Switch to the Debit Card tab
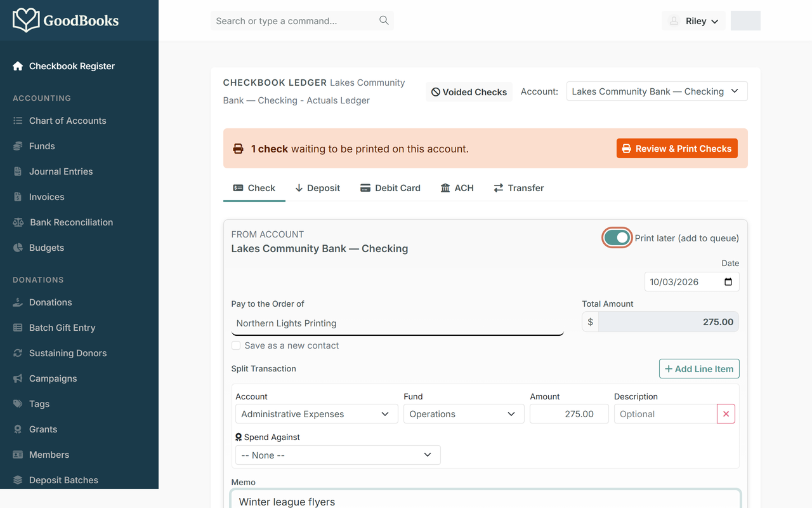812x508 pixels. 390,188
